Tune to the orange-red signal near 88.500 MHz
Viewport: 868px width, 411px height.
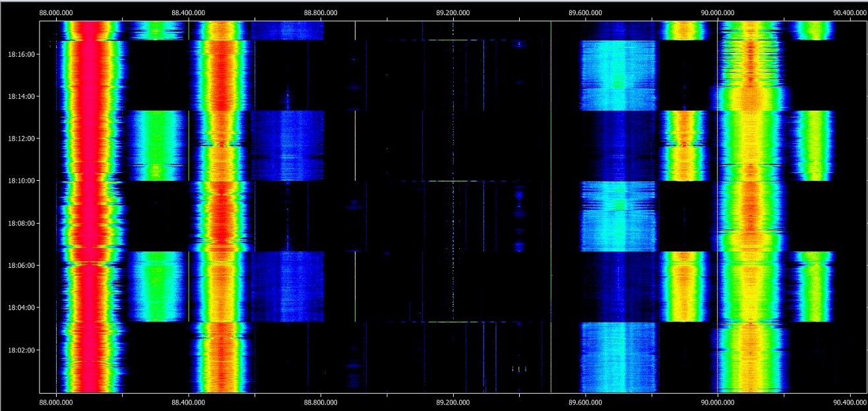(x=222, y=207)
